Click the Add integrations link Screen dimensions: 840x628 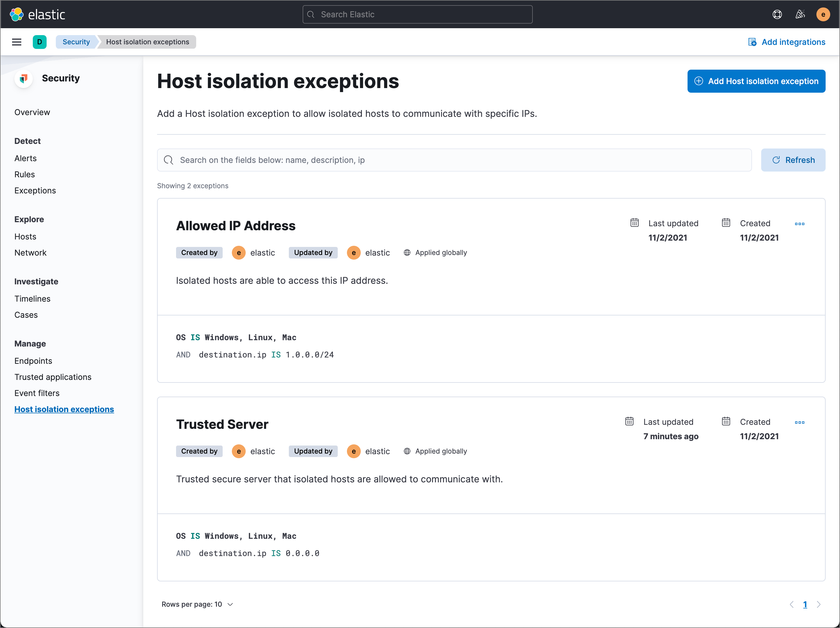(787, 42)
